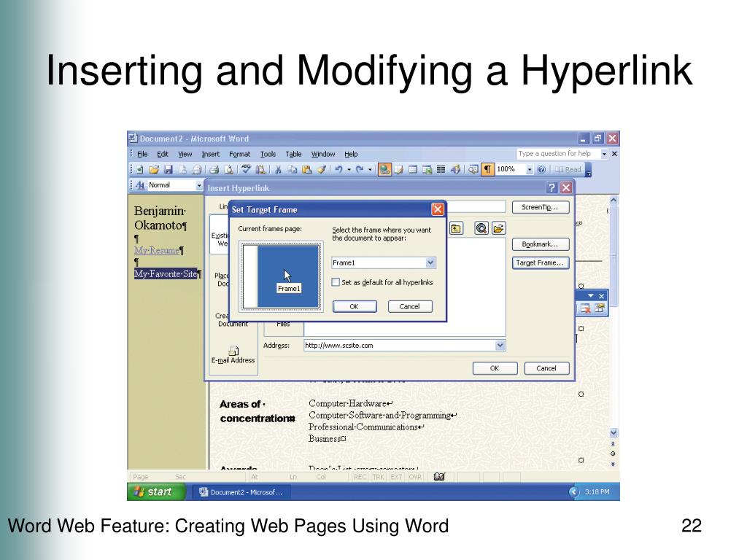
Task: Click OK in Set Target Frame
Action: (355, 306)
